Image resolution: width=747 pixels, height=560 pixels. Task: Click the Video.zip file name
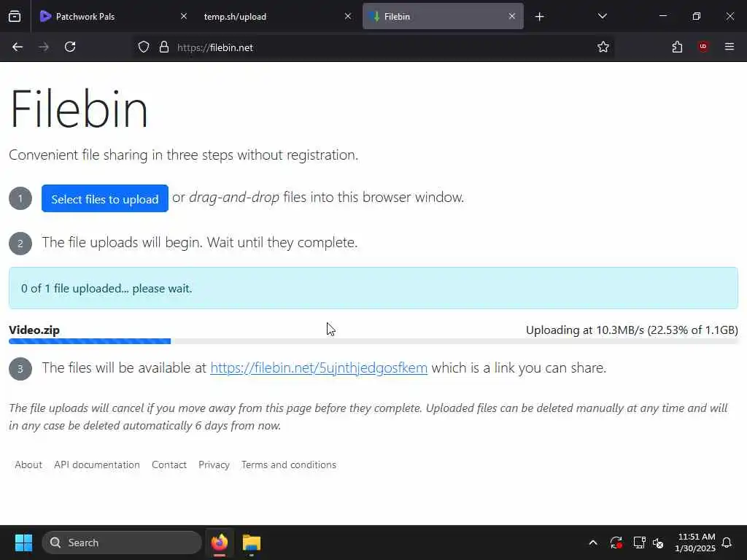coord(34,330)
